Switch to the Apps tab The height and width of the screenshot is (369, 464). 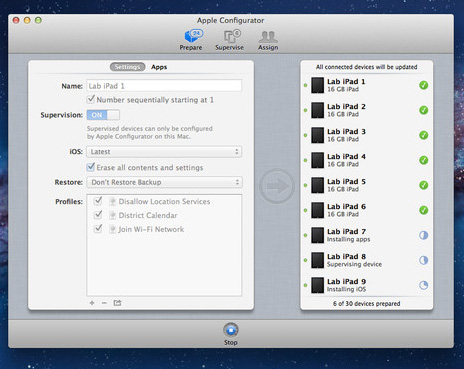159,67
